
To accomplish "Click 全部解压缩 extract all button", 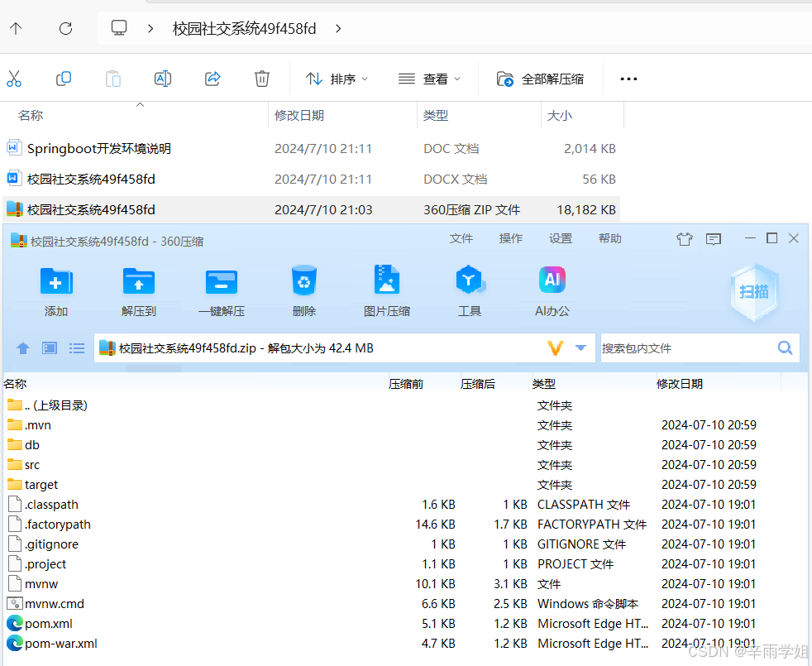I will point(540,79).
